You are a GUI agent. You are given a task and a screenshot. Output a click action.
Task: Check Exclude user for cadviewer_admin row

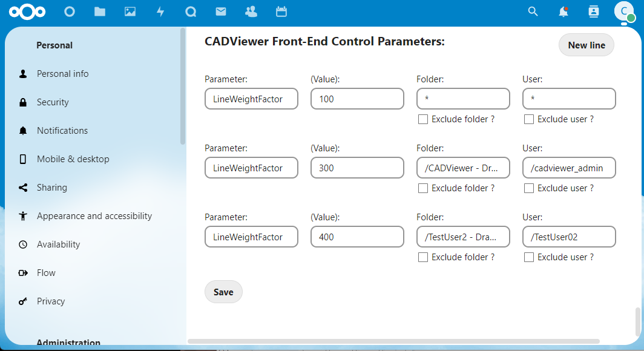point(529,188)
